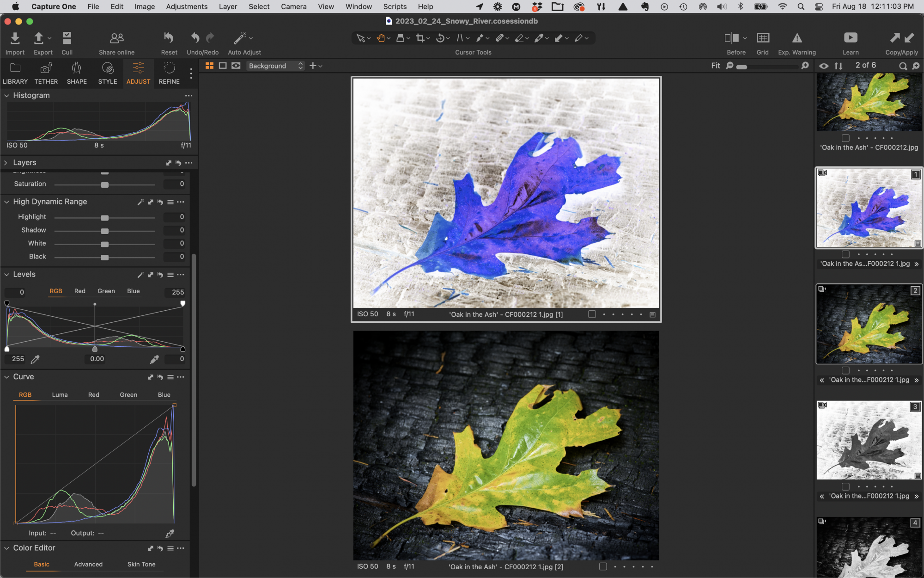The image size is (924, 578).
Task: Click Copy adjustments arrow icon
Action: (x=895, y=38)
